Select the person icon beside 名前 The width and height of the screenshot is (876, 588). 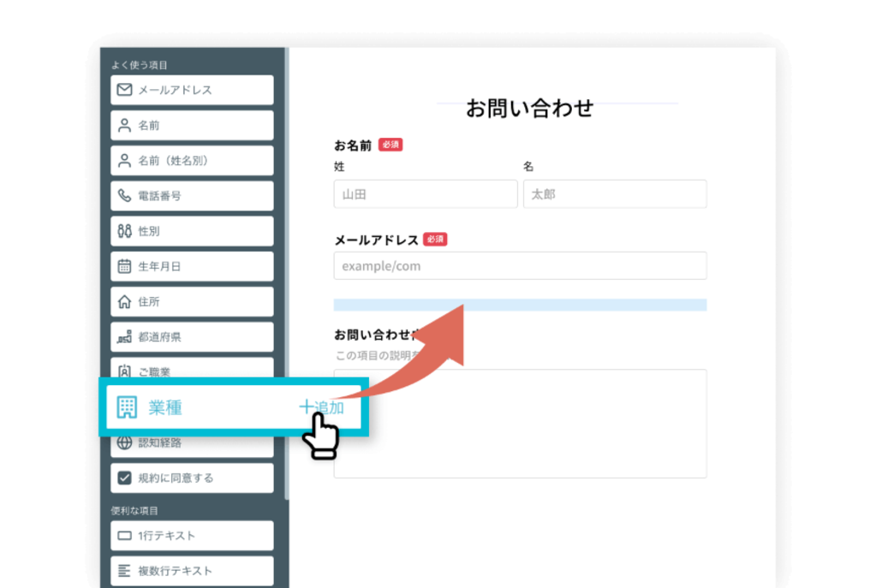[124, 126]
